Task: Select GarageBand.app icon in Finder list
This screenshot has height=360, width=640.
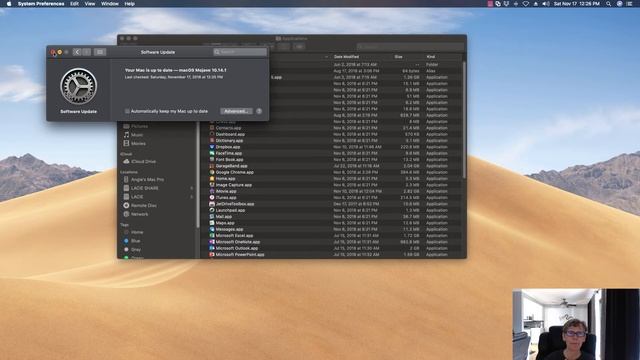Action: [x=212, y=166]
